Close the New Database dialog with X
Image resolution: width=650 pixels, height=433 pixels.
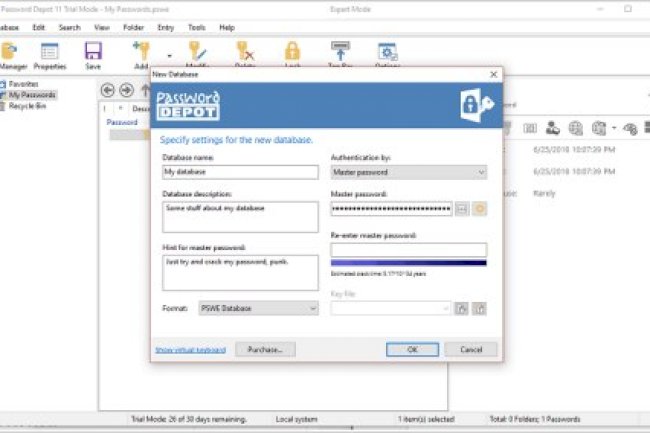[x=493, y=75]
